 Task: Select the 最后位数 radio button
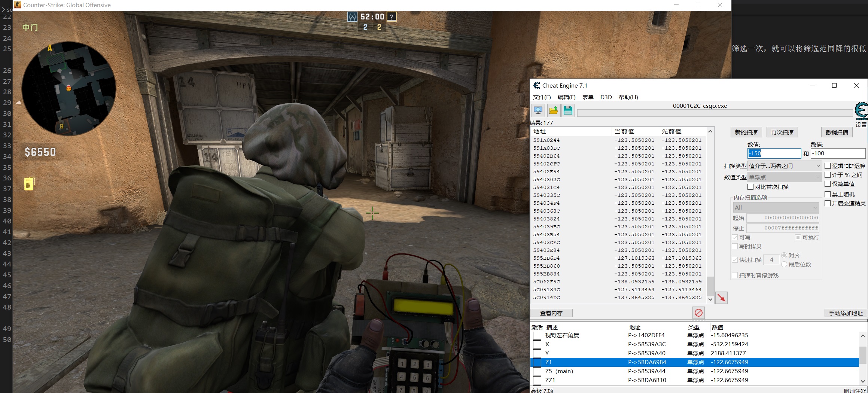pos(784,264)
